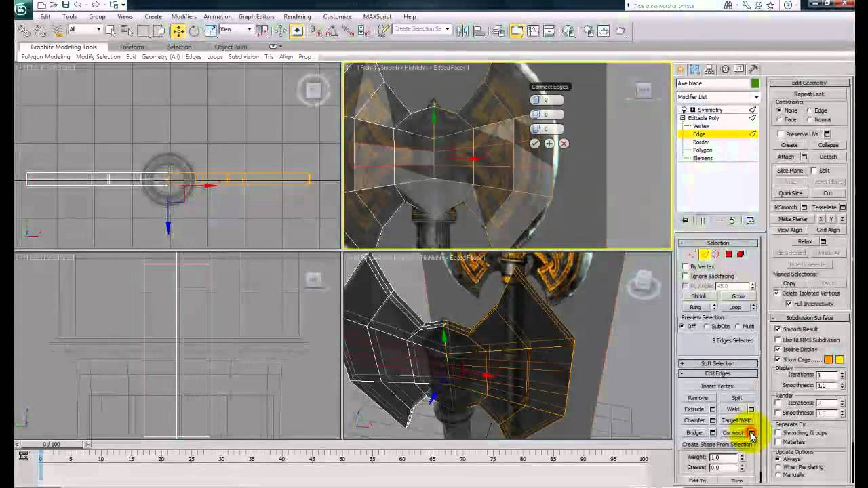Click the orange Show Cage color swatch
868x488 pixels.
pyautogui.click(x=828, y=360)
